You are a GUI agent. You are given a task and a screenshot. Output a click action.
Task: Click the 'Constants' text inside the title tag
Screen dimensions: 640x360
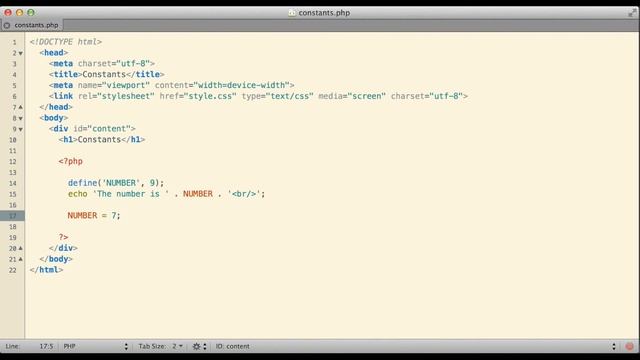pos(104,74)
